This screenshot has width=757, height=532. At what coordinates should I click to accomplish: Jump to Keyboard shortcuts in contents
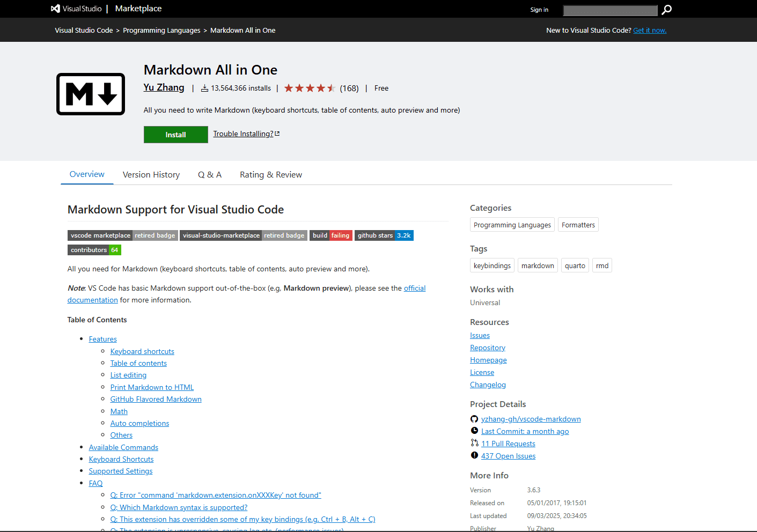click(142, 351)
